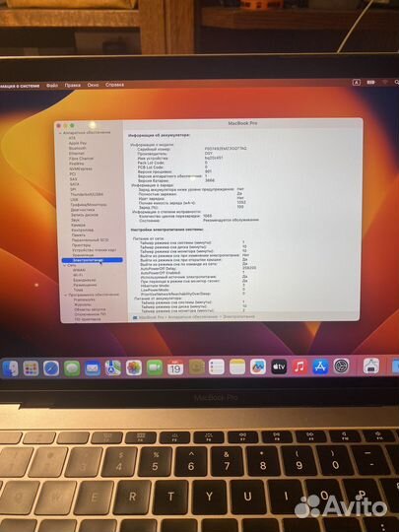Click the Состояние battery condition row
Screen dimensions: 399x532
tap(199, 221)
